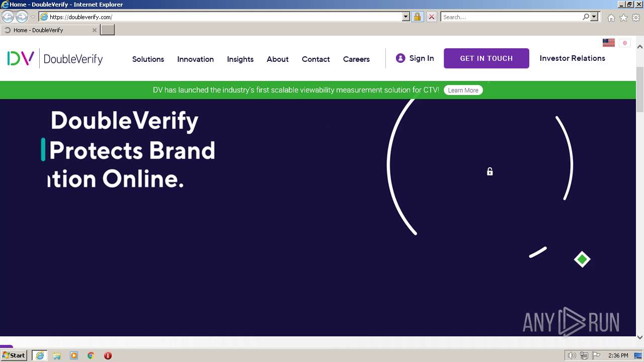Screen dimensions: 644x362
Task: Open the search provider dropdown arrow
Action: click(594, 17)
